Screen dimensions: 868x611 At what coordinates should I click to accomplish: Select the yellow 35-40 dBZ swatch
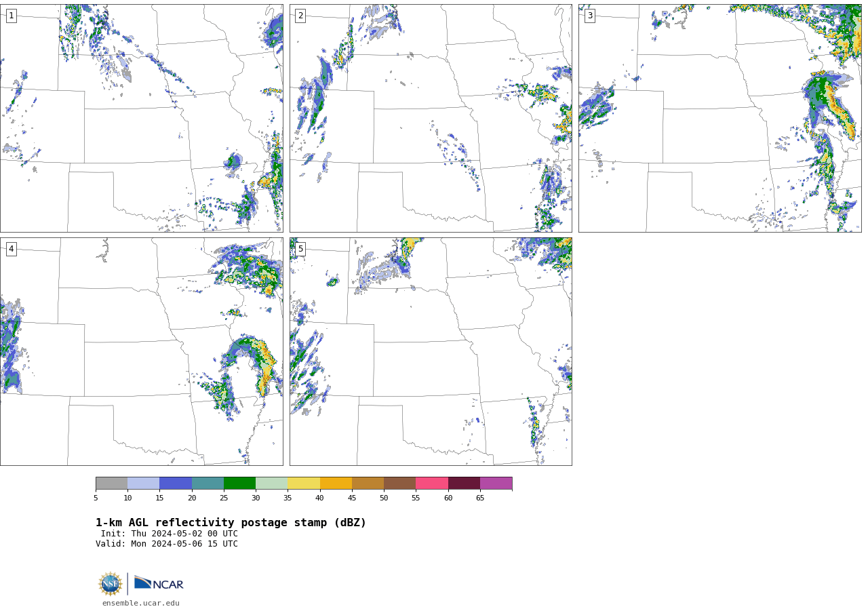304,484
